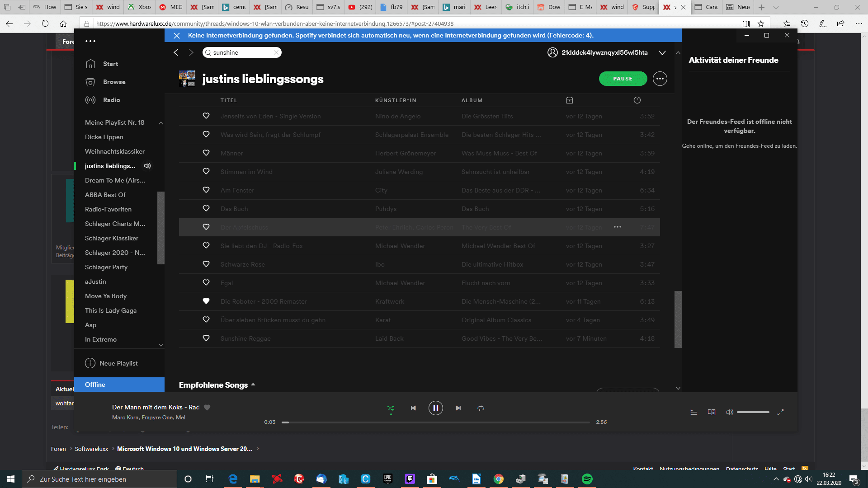The image size is (868, 488).
Task: Open the justins lieblingssongs playlist cover
Action: [187, 79]
